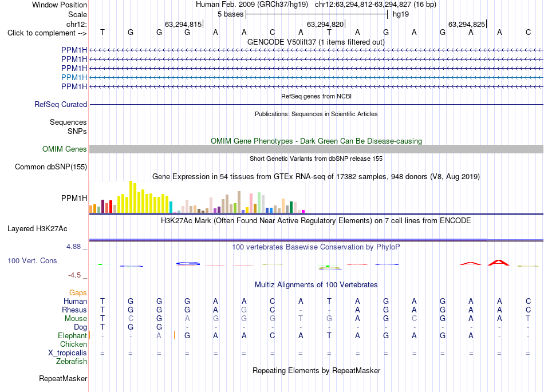Click the gray OMIM Genes item bar
The width and height of the screenshot is (544, 392).
[x=316, y=149]
